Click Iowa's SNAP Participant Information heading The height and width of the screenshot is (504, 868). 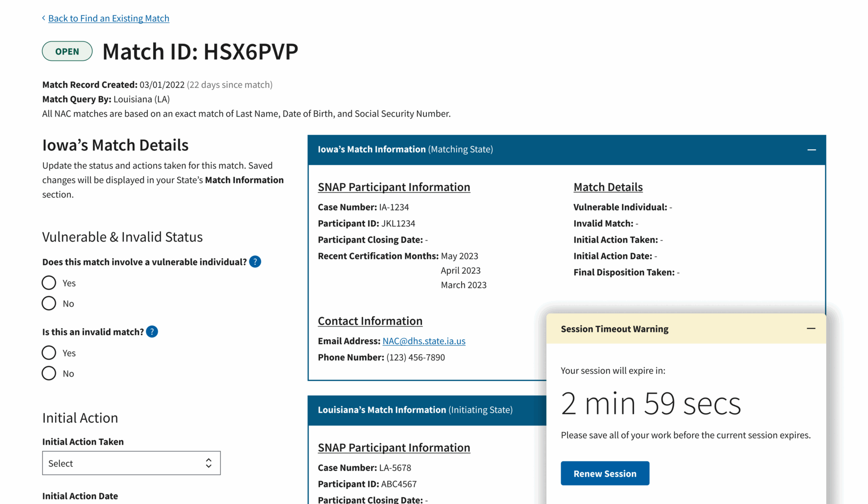click(394, 187)
